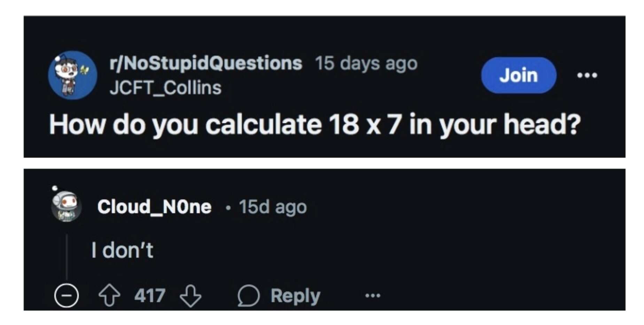The width and height of the screenshot is (644, 325).
Task: Open the comment's '15d ago' permalink
Action: click(x=273, y=207)
